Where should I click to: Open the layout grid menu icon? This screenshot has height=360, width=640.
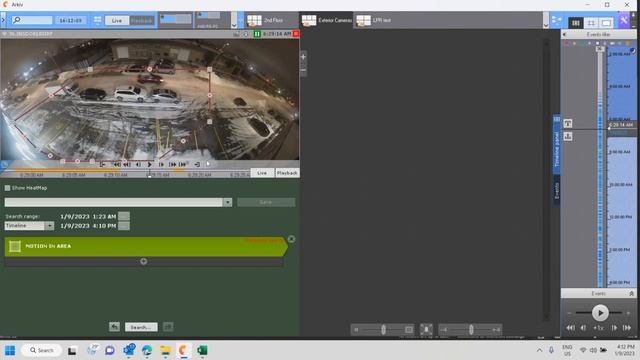click(98, 20)
